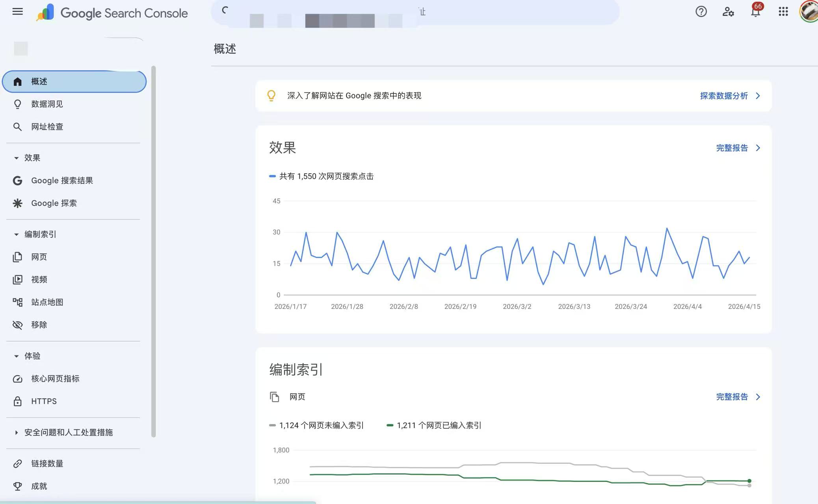Click the trophy icon beside 成就
The width and height of the screenshot is (818, 504).
coord(17,486)
